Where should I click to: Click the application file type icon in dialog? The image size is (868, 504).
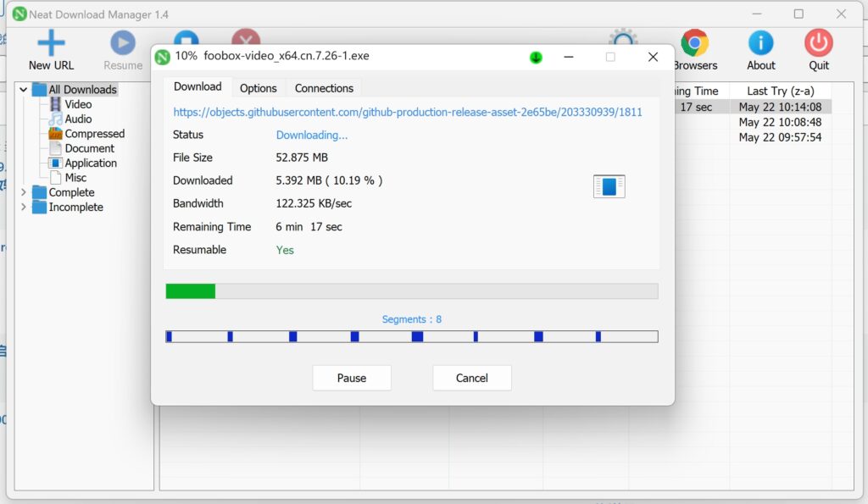609,186
